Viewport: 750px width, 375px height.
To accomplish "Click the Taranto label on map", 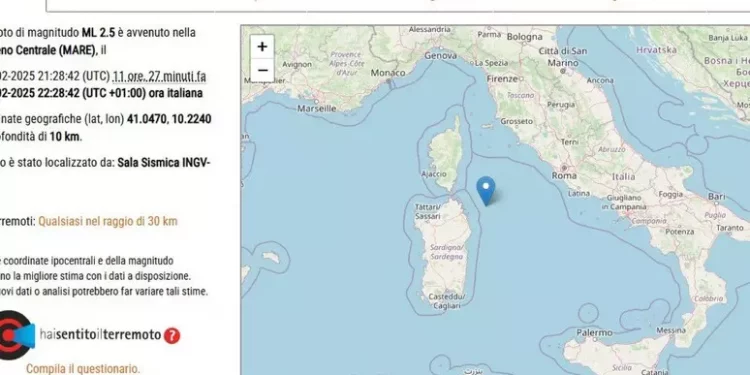I will point(730,228).
